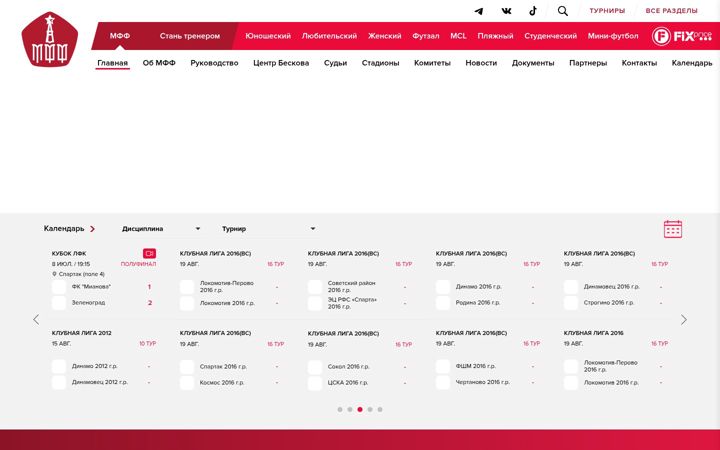Open the Пляжный section

(x=495, y=36)
